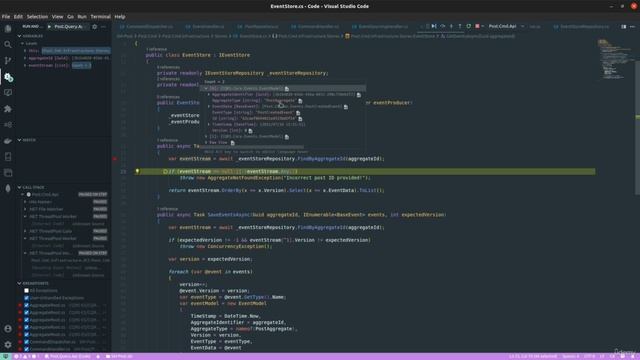The image size is (640, 360).
Task: Expand the [1] EventModel entry in hover
Action: 206,137
